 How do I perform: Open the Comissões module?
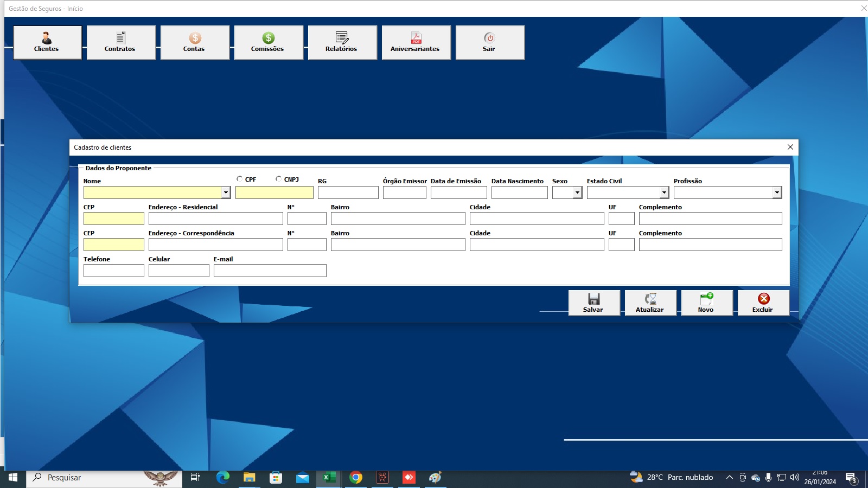point(269,42)
